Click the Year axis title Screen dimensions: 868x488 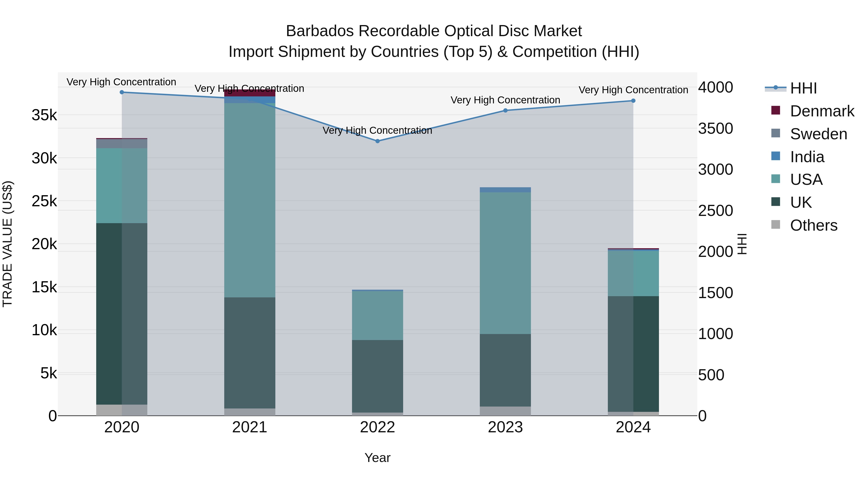tap(377, 458)
